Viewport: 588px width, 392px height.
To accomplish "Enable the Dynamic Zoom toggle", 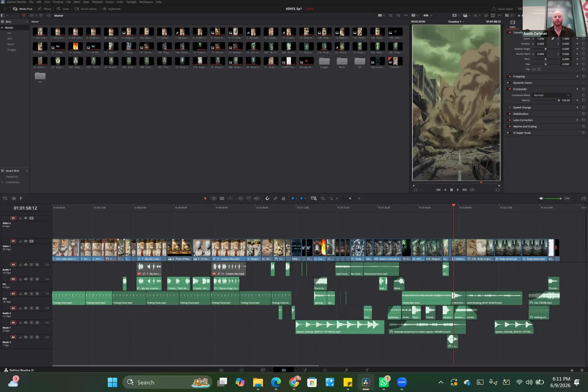I will point(508,83).
